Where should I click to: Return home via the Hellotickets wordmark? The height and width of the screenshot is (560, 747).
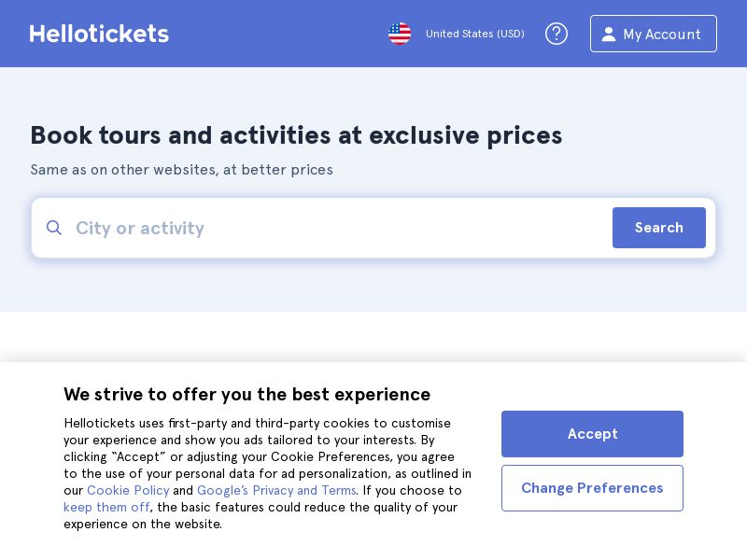tap(99, 34)
